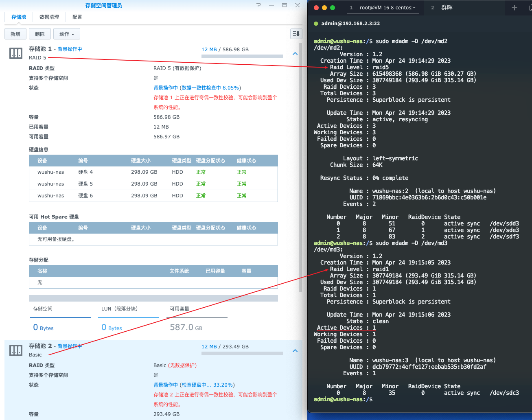The image size is (532, 420).
Task: Maximize the Storage Manager window
Action: (285, 5)
